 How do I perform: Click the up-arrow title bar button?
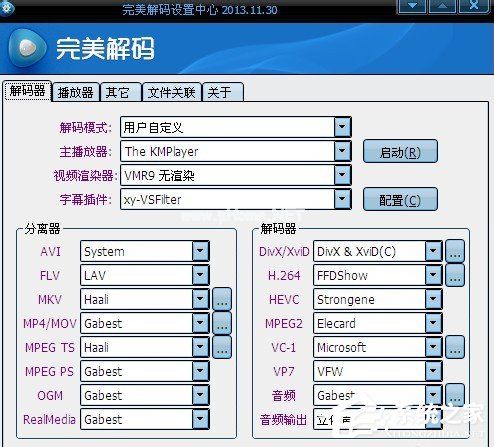[442, 6]
